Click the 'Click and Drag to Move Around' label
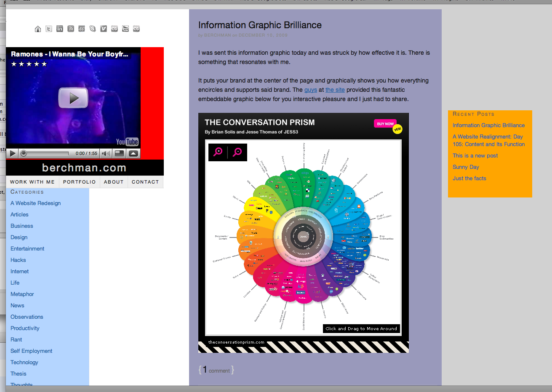The height and width of the screenshot is (392, 552). pyautogui.click(x=361, y=328)
